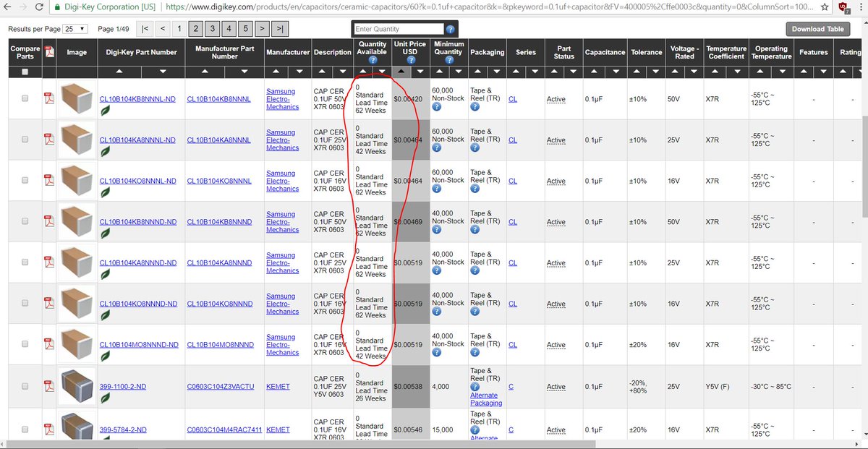
Task: Open part link 399-5784-2-ND
Action: (123, 429)
